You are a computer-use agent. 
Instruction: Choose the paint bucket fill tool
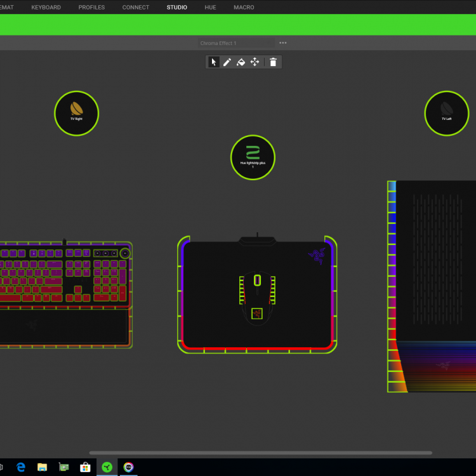[x=241, y=62]
